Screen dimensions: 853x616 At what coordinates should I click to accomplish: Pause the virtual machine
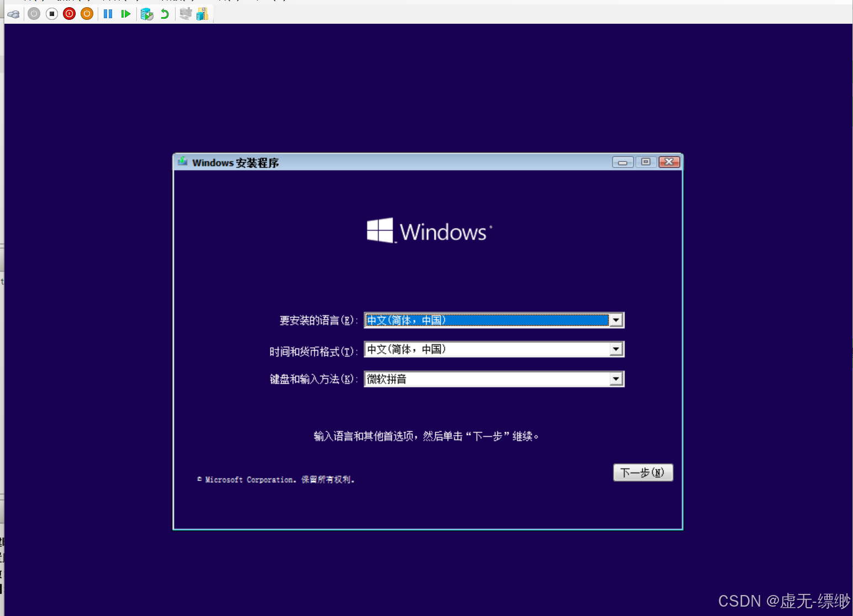click(x=108, y=14)
